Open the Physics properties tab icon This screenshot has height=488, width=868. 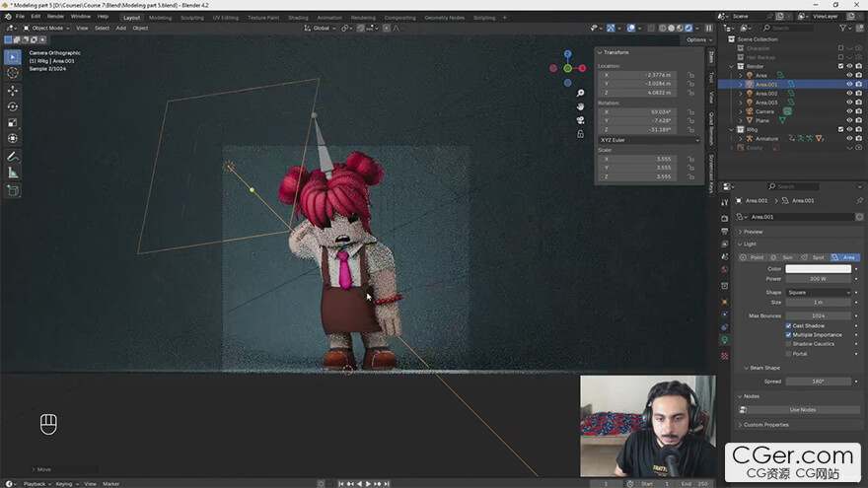pos(725,314)
